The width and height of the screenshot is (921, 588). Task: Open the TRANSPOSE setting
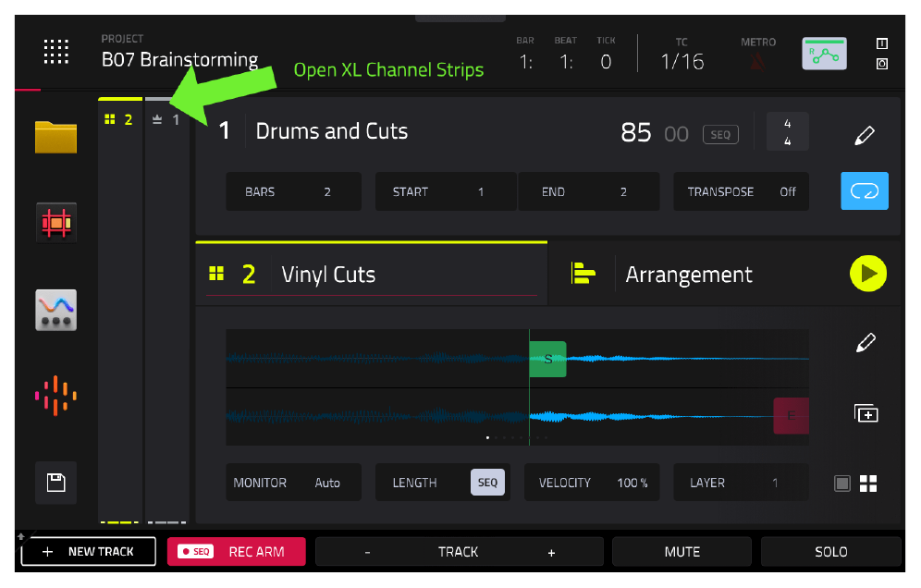741,191
